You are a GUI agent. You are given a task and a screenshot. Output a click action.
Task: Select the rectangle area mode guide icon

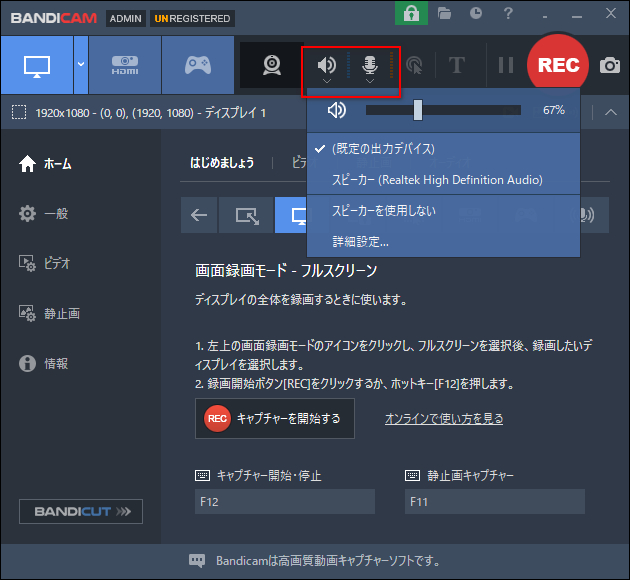pos(246,215)
